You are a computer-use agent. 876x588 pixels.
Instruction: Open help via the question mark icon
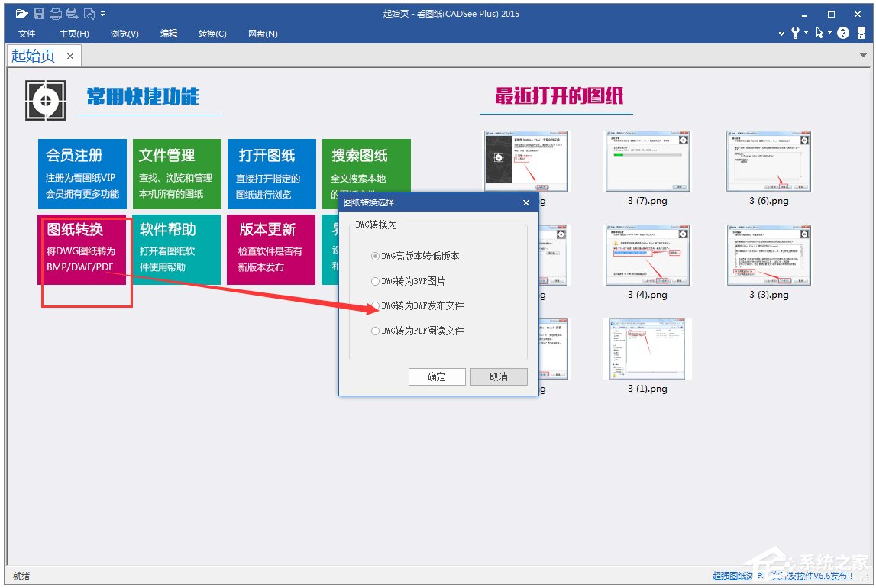[x=843, y=34]
